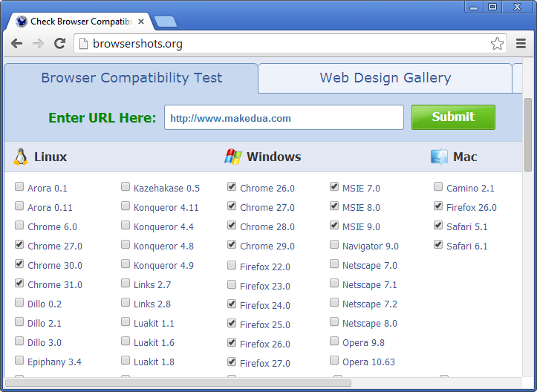The height and width of the screenshot is (392, 537).
Task: Click the browser back arrow
Action: [x=16, y=44]
